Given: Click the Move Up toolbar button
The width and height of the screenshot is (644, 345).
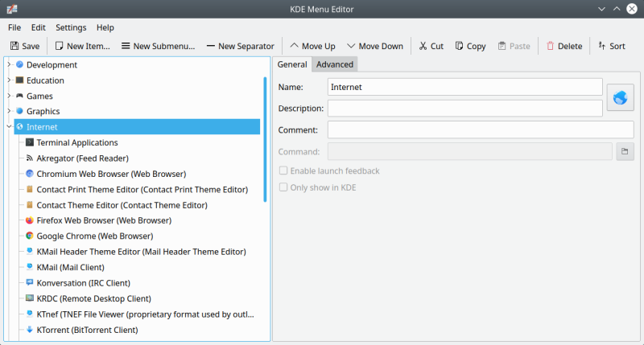Looking at the screenshot, I should tap(312, 46).
